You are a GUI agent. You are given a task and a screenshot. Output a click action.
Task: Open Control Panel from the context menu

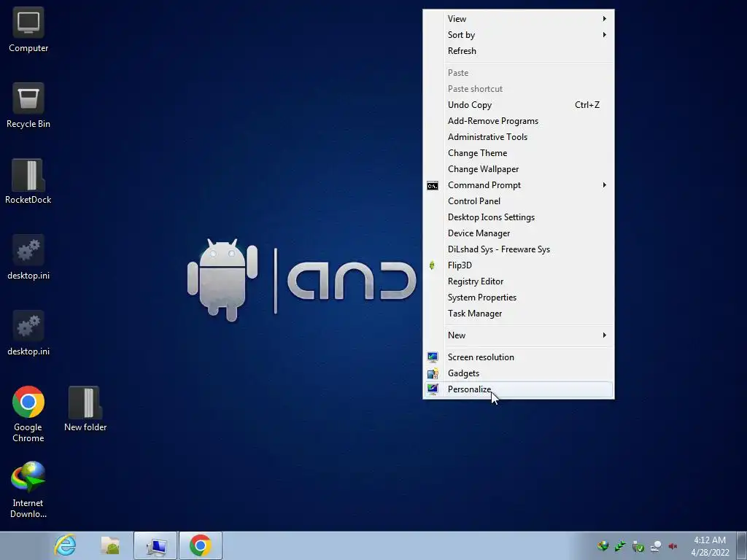[x=519, y=201]
